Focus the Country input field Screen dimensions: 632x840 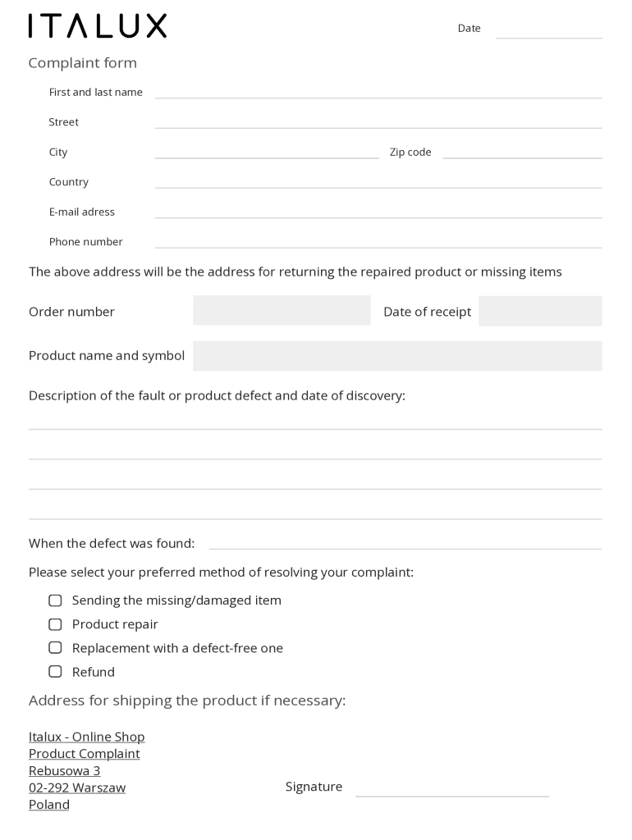[378, 180]
